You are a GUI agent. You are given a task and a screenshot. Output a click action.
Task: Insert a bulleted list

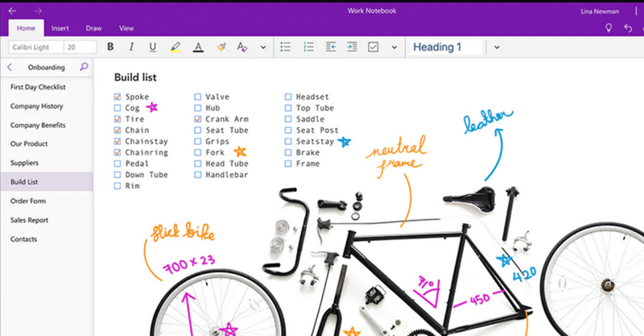pyautogui.click(x=286, y=47)
